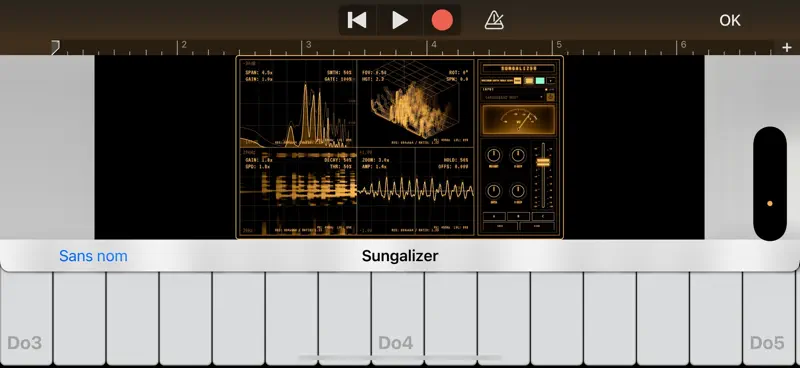Select the playhead marker at the ruler start

pos(55,47)
